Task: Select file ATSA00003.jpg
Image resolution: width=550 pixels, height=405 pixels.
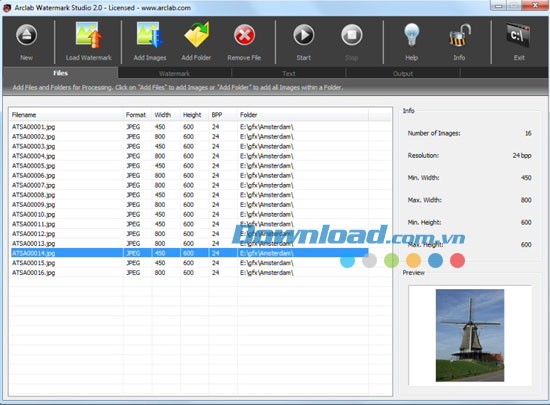Action: (x=34, y=147)
